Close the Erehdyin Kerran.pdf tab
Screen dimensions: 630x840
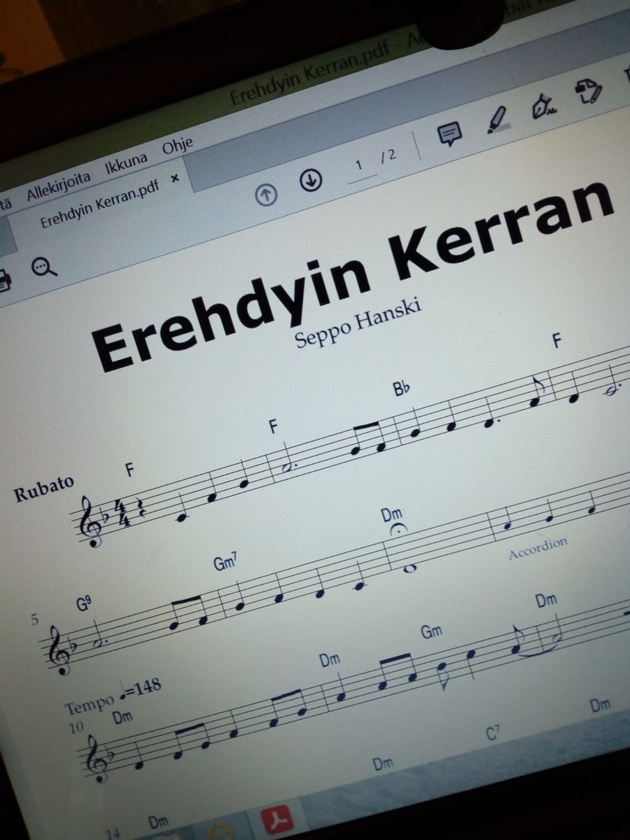tap(175, 178)
